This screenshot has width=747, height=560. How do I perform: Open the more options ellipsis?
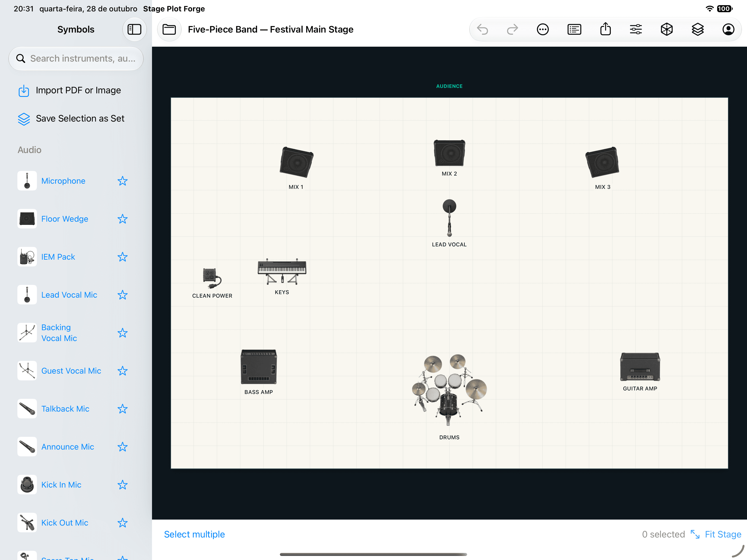(543, 29)
